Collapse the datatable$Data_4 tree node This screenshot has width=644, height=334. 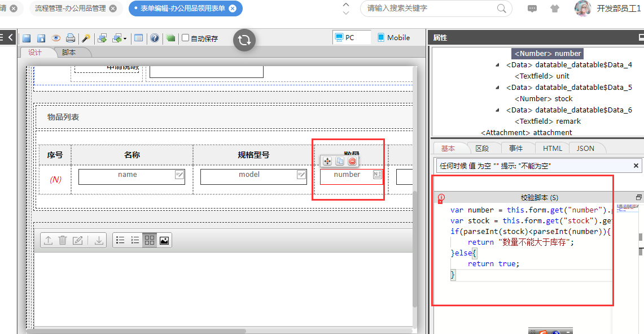pyautogui.click(x=498, y=65)
